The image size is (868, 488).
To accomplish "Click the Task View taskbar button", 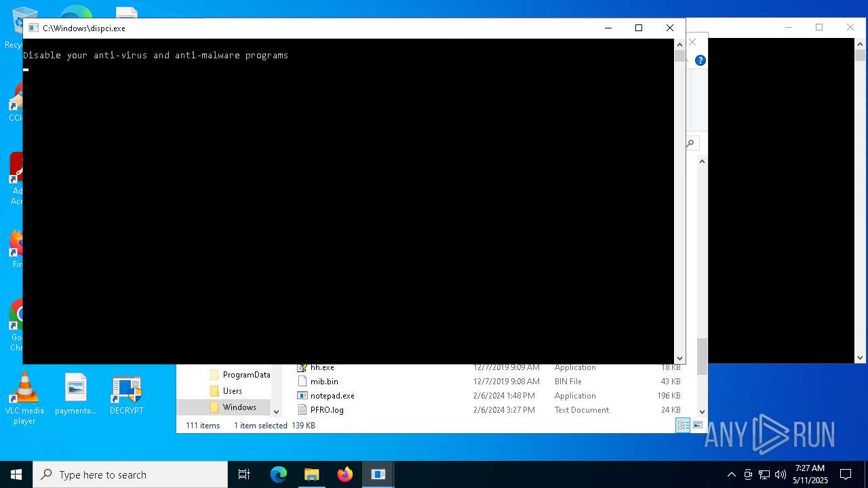I will click(x=244, y=474).
